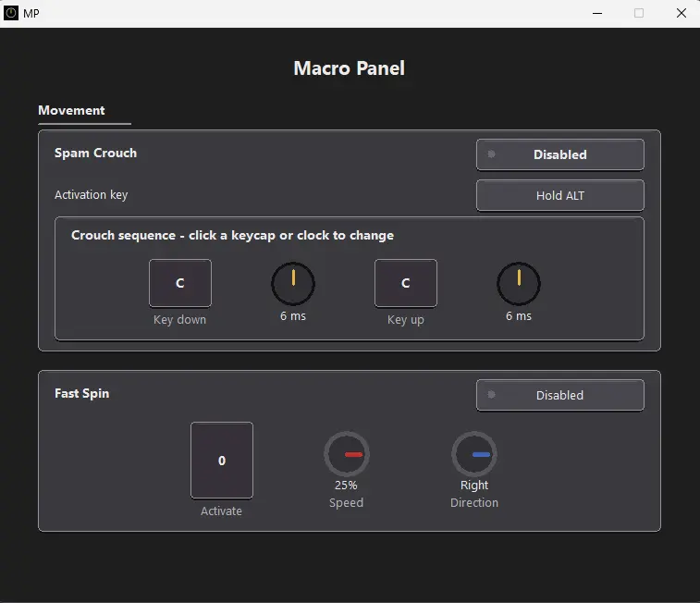Click the 6 ms value under Key down clock

(293, 316)
